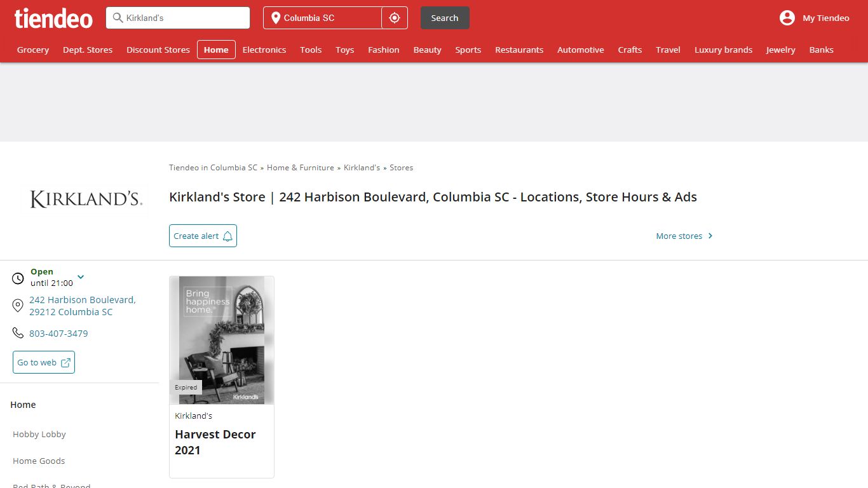
Task: Click the More stores arrow chevron
Action: [x=710, y=236]
